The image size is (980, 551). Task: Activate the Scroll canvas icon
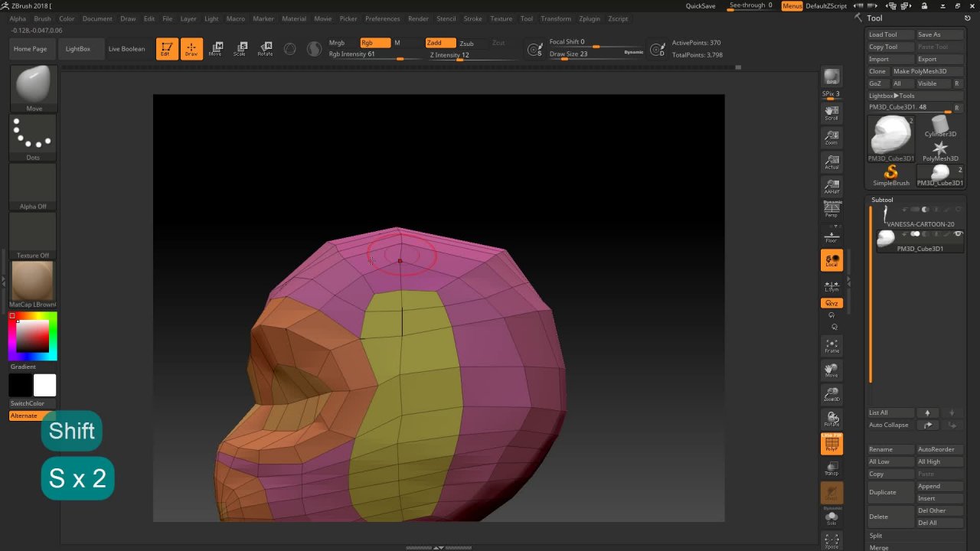click(831, 112)
